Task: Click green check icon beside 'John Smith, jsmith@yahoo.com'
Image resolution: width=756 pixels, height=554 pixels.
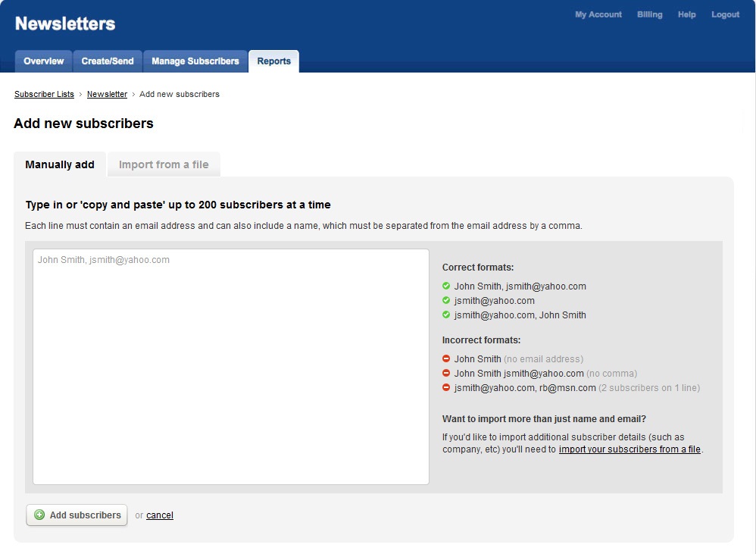Action: pyautogui.click(x=446, y=286)
